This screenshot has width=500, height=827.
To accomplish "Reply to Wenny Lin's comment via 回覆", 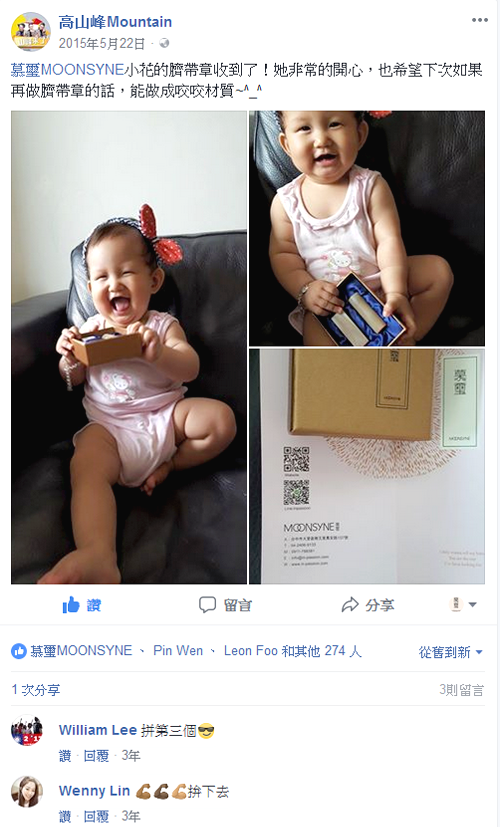I will click(96, 816).
